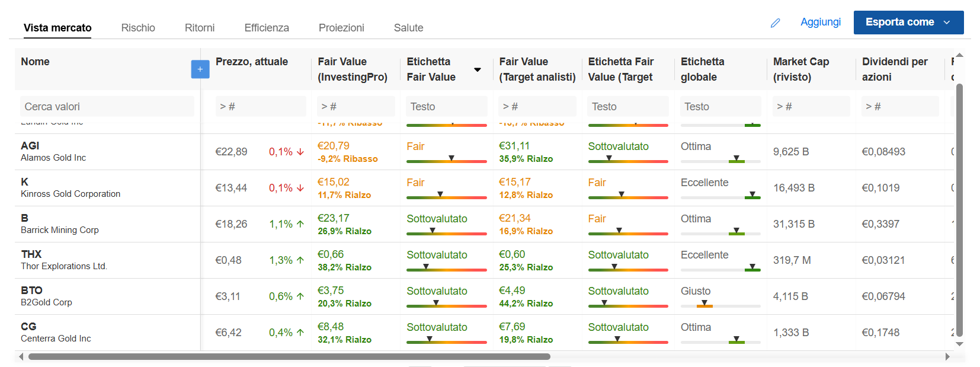The width and height of the screenshot is (980, 367).
Task: Click the vertical scrollbar up arrow
Action: (959, 55)
